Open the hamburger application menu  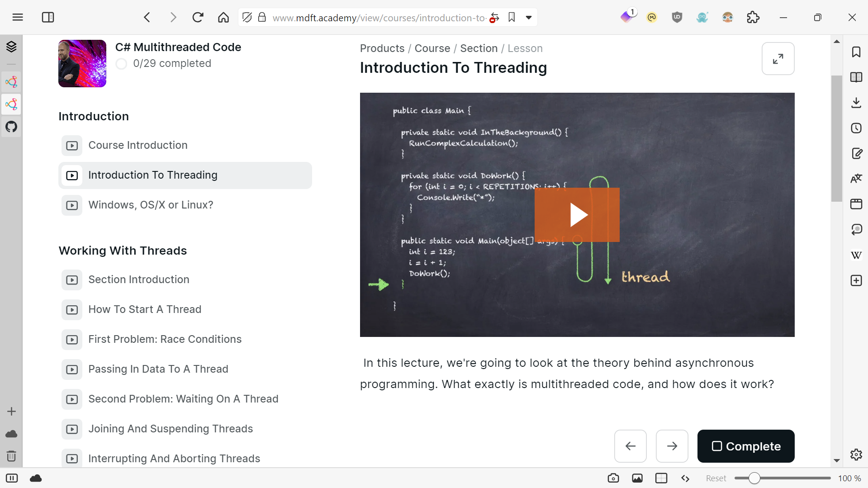(18, 17)
